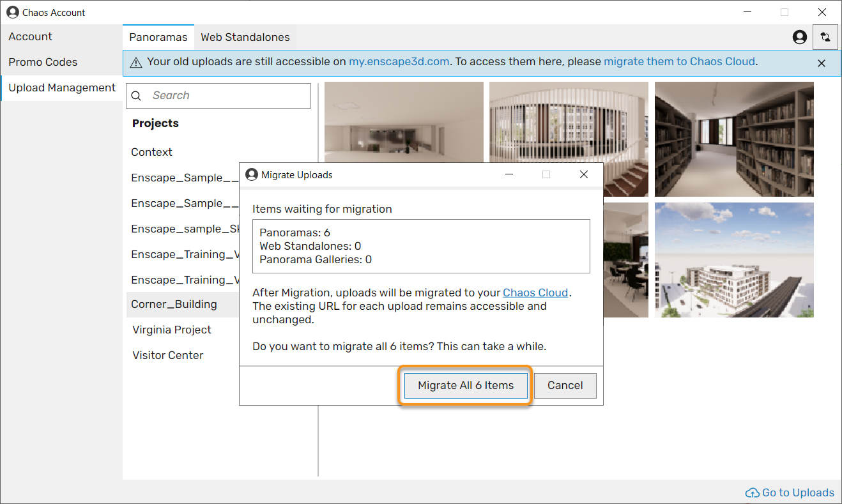This screenshot has height=504, width=842.
Task: Click migrate them to Chaos Cloud link
Action: pyautogui.click(x=680, y=62)
